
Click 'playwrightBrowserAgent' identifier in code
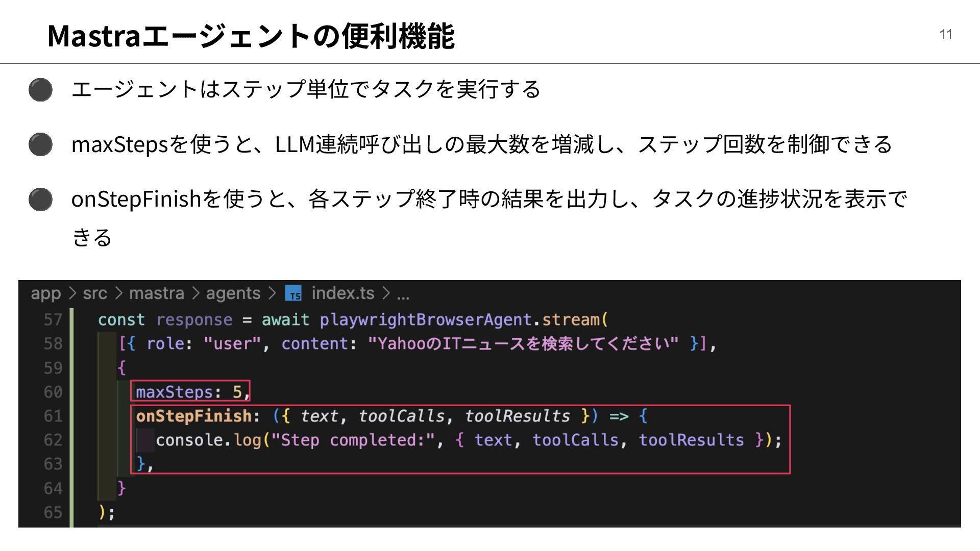coord(426,320)
